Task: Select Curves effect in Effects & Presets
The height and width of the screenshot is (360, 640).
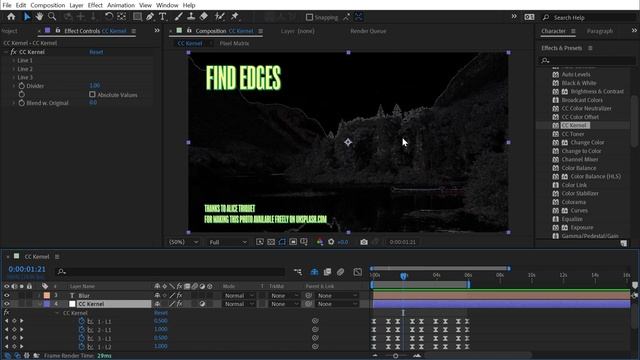Action: pyautogui.click(x=579, y=211)
